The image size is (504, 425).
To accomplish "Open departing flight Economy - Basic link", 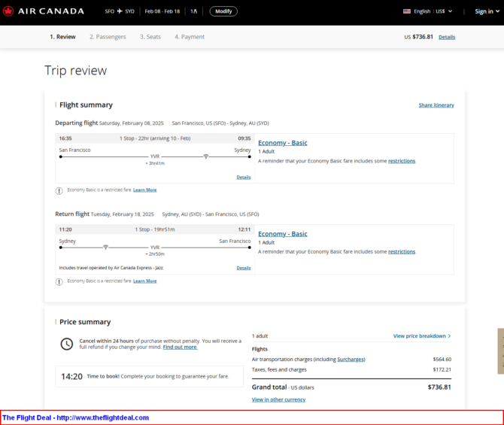I will pos(283,143).
